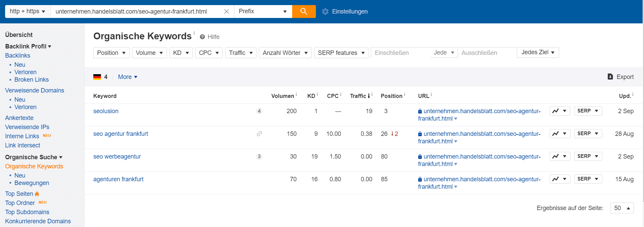This screenshot has height=227, width=644.
Task: Click the seo agentur frankfurt keyword link
Action: (x=120, y=134)
